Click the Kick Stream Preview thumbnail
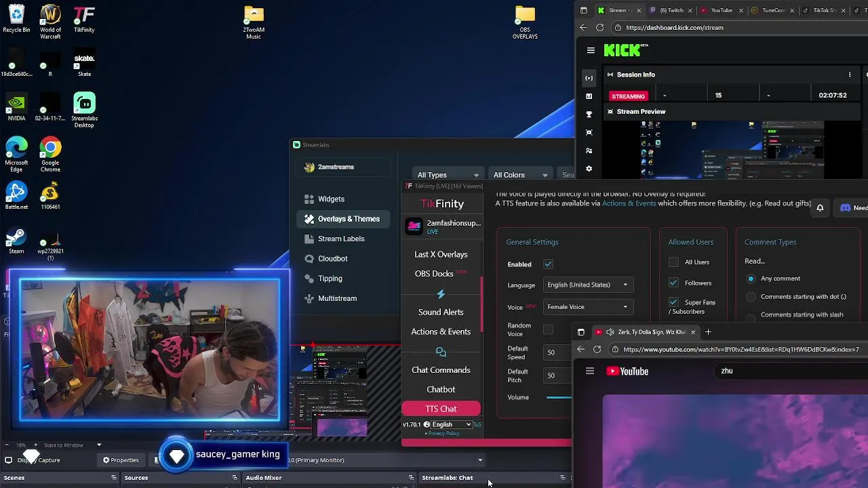Viewport: 868px width, 488px height. (x=732, y=149)
